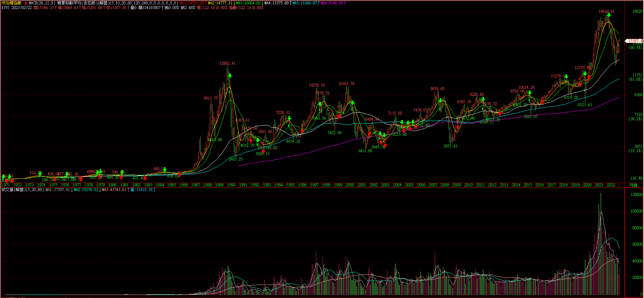Click the green down arrow at 12682.41 peak

pos(230,76)
